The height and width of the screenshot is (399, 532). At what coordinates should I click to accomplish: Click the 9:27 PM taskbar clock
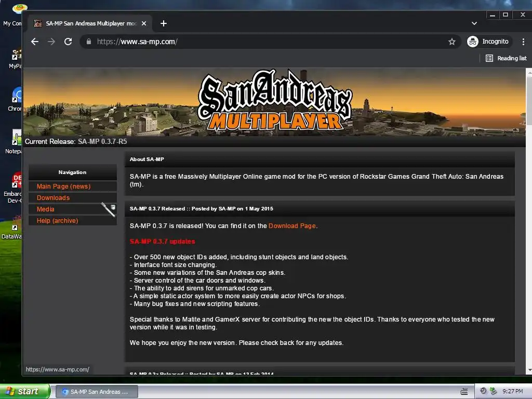(512, 392)
